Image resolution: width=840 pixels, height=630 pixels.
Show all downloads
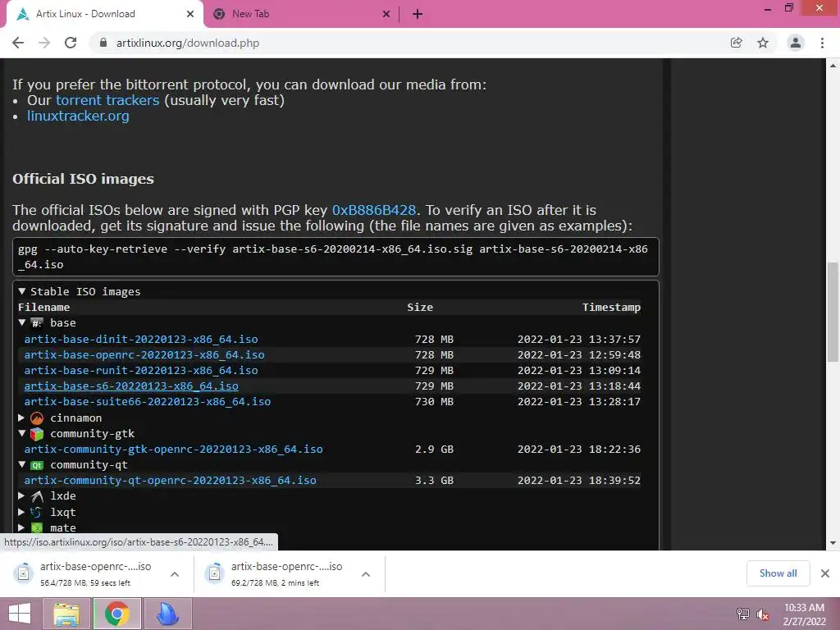778,573
